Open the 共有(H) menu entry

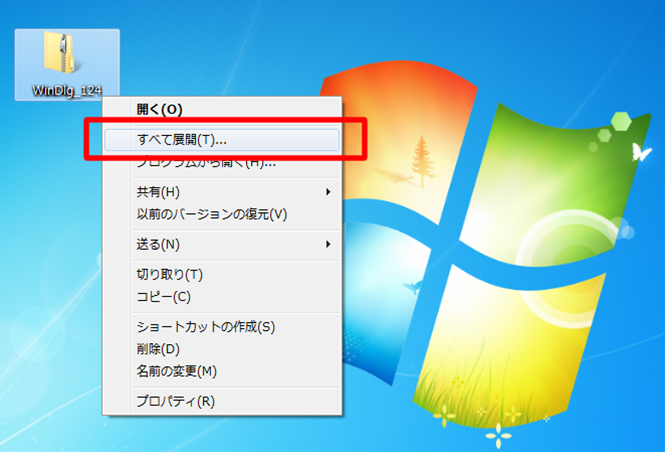pos(222,192)
